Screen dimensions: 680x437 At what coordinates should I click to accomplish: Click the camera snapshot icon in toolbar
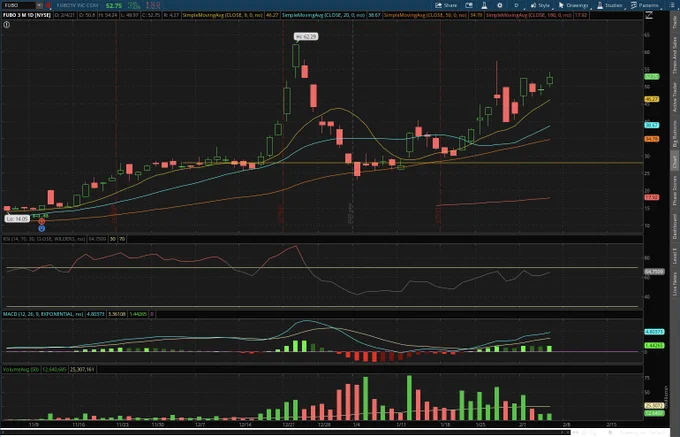point(469,5)
